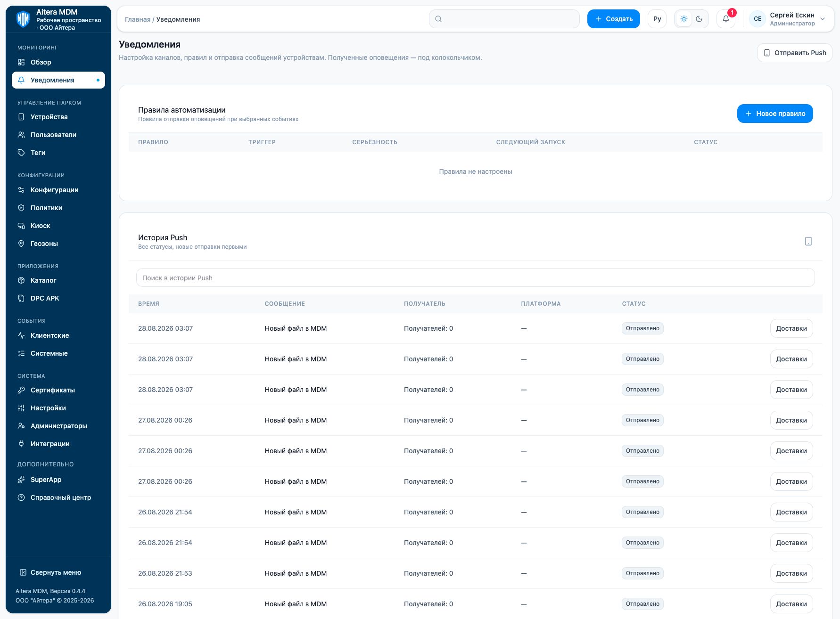840x619 pixels.
Task: Click the Политики shield icon
Action: click(21, 208)
